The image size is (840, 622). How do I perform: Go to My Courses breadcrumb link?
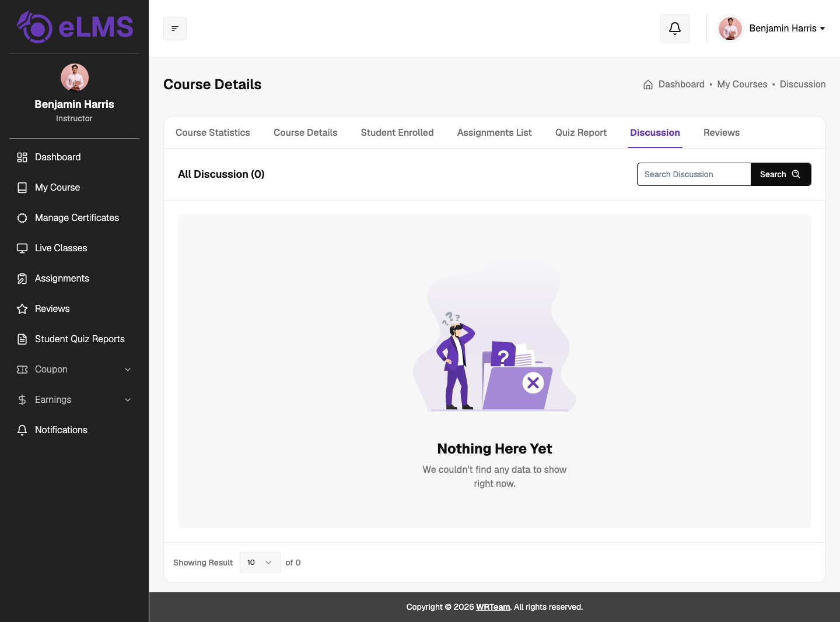point(742,85)
